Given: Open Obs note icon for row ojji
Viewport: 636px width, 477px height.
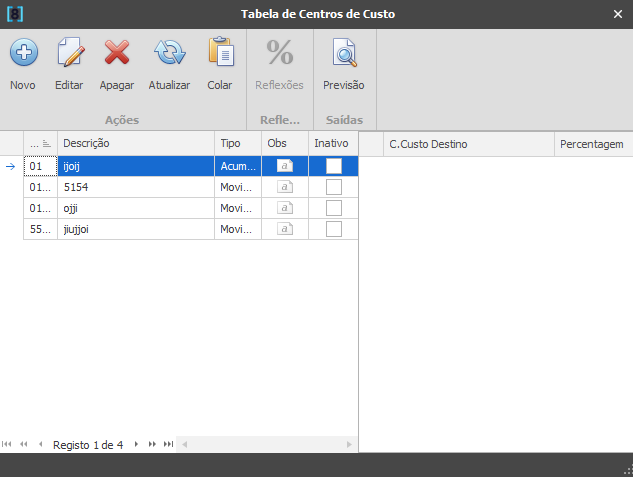Looking at the screenshot, I should tap(285, 208).
